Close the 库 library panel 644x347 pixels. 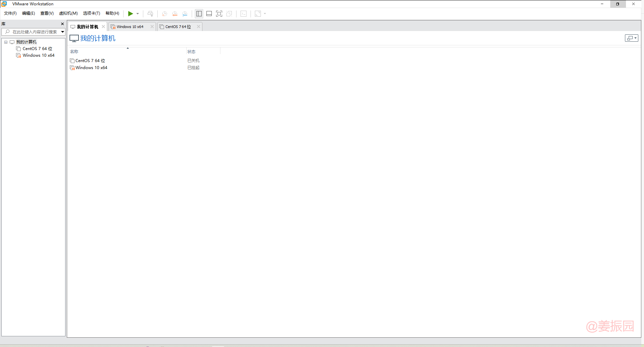(x=62, y=24)
